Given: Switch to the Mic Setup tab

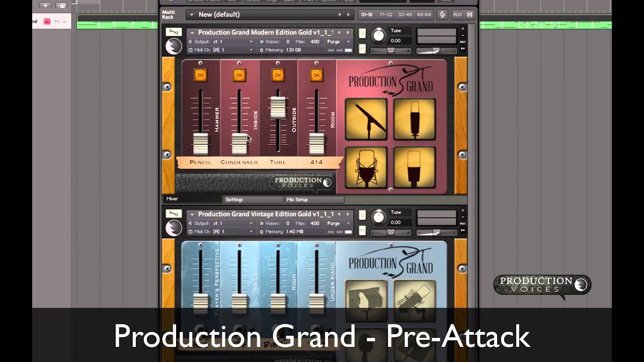Looking at the screenshot, I should coord(314,200).
